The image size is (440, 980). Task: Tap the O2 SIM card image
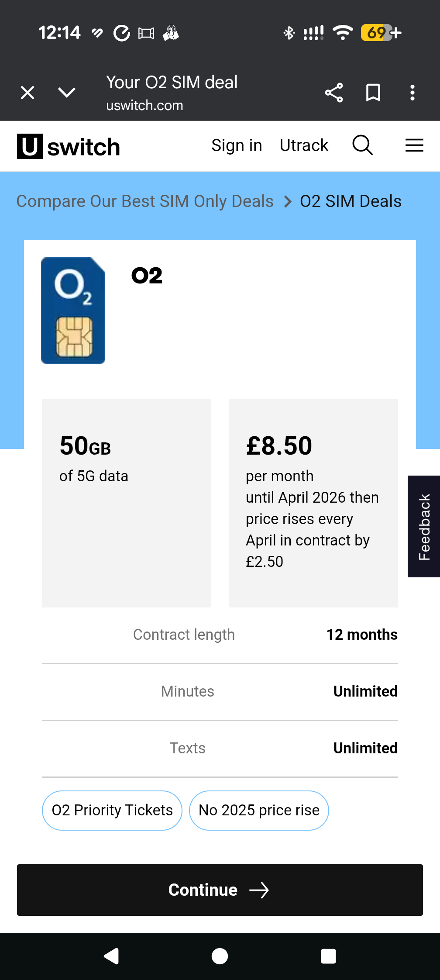point(73,311)
